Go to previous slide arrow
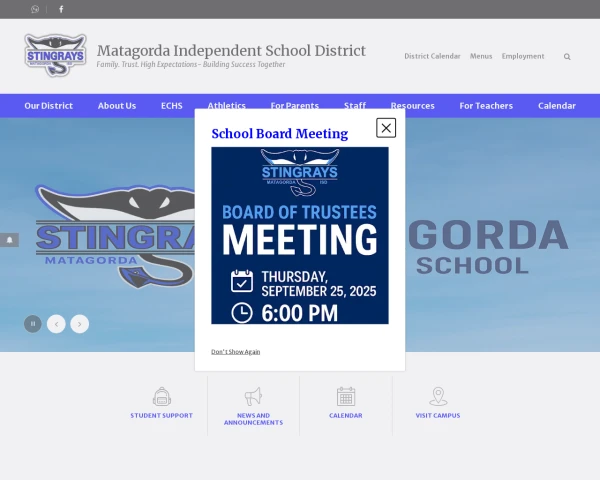Image resolution: width=600 pixels, height=480 pixels. 56,324
